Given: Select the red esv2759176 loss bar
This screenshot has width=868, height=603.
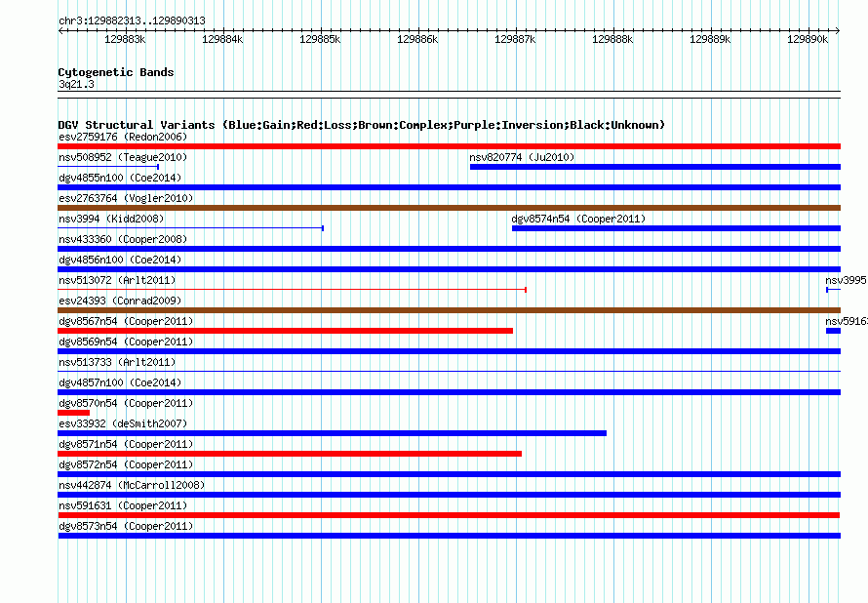Looking at the screenshot, I should point(449,146).
